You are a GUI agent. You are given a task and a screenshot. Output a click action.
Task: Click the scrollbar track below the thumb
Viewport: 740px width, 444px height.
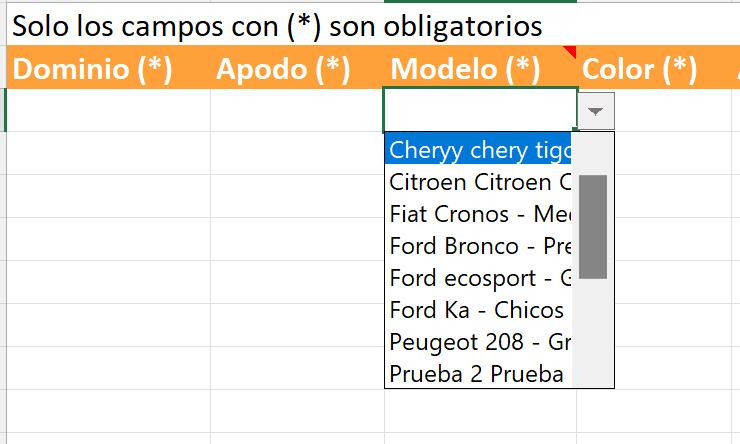tap(593, 332)
